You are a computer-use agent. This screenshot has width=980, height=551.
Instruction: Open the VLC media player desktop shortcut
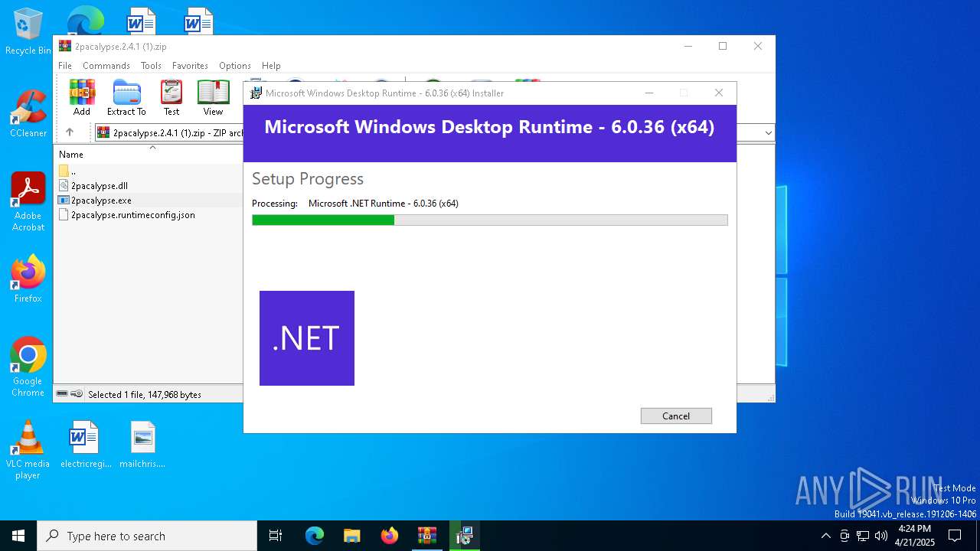[28, 450]
